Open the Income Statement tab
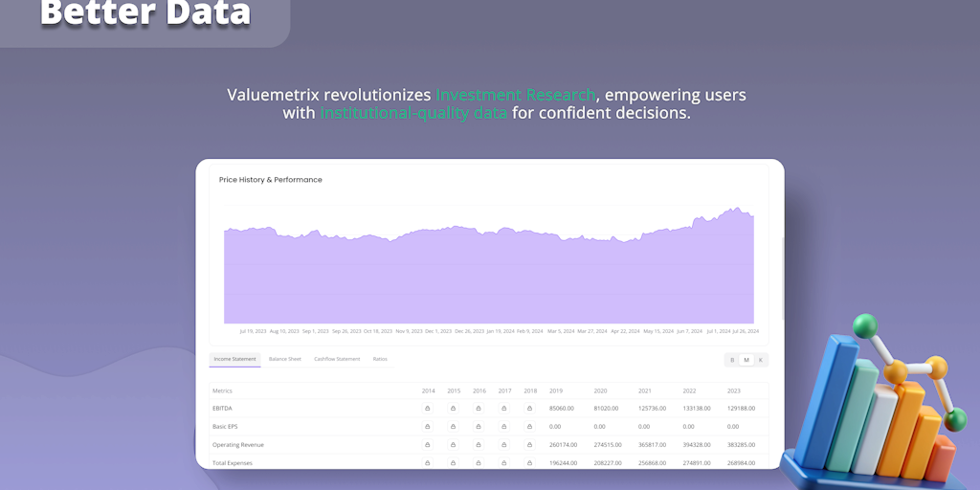The height and width of the screenshot is (490, 980). (x=235, y=360)
